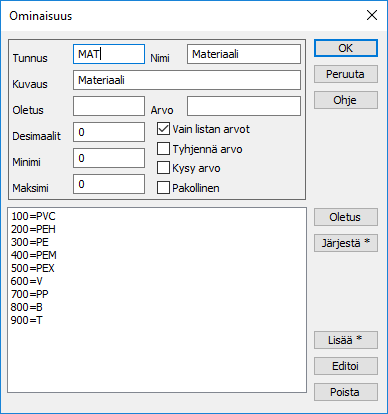
Task: Click the Minimi value field
Action: pyautogui.click(x=109, y=158)
